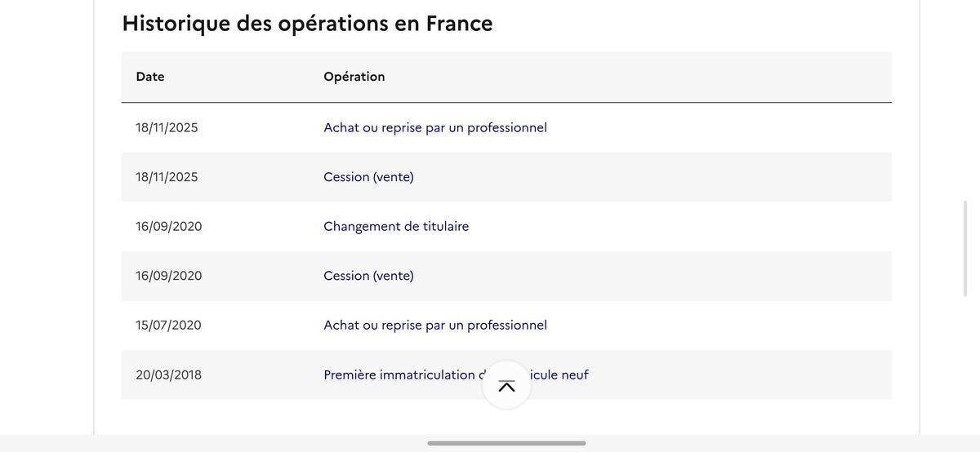Select the 15/07/2020 date cell
The width and height of the screenshot is (980, 452).
click(x=168, y=326)
